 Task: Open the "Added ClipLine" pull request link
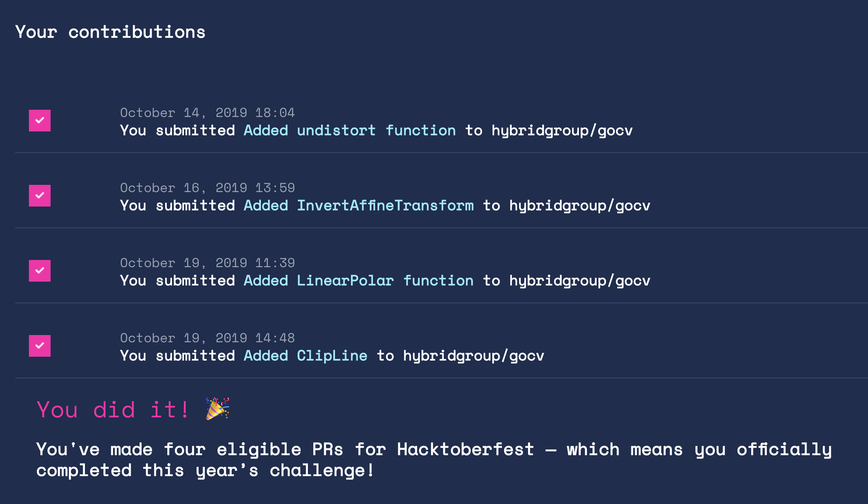coord(305,356)
